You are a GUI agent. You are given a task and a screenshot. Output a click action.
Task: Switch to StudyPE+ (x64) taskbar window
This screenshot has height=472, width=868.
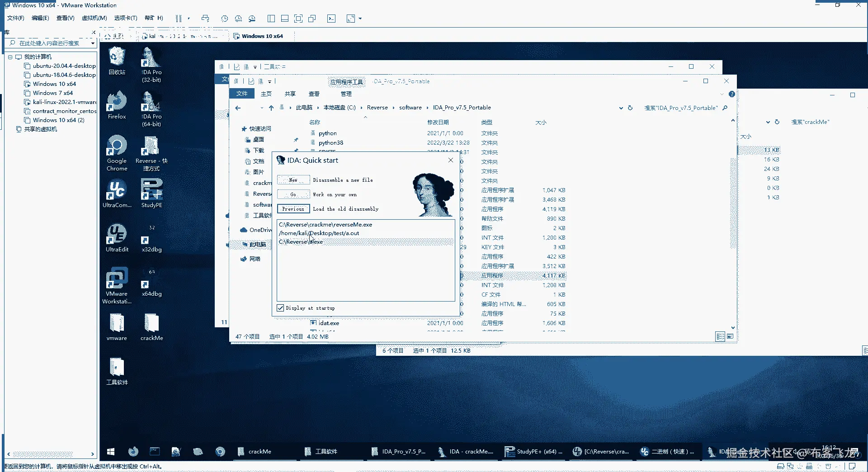(534, 451)
